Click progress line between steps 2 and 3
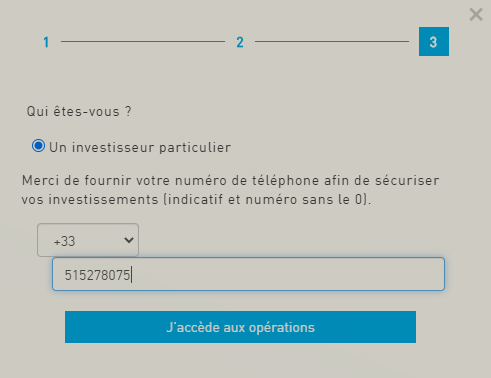Screen dimensions: 491x378 pos(332,42)
